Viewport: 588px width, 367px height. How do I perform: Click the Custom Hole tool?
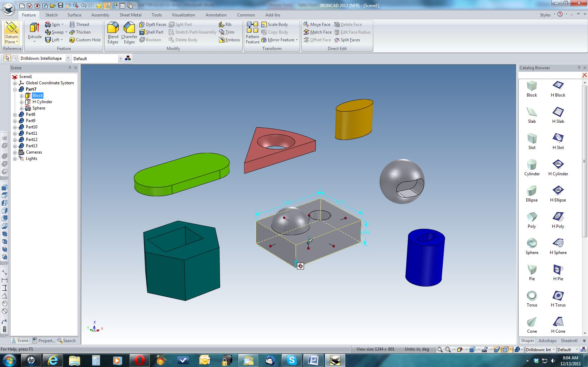pos(85,40)
